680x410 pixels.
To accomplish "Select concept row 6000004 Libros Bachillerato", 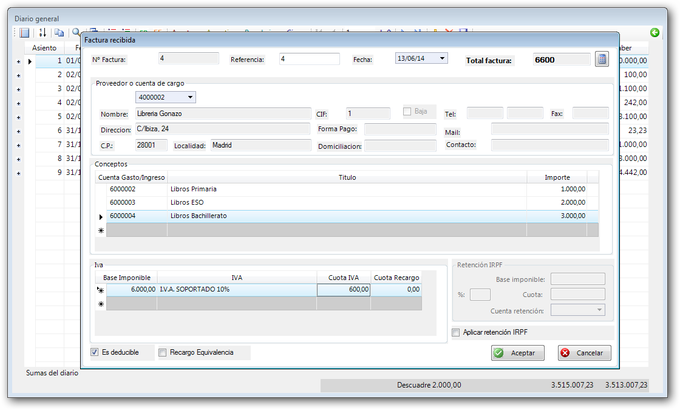I will point(347,216).
